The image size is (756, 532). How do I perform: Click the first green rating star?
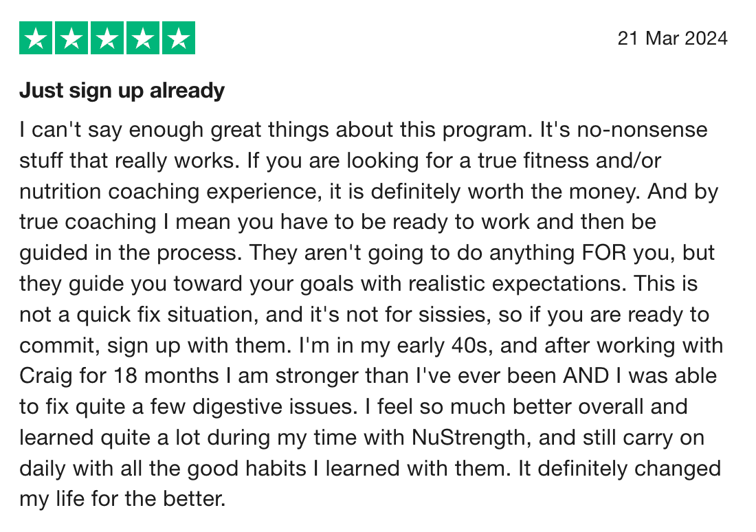coord(36,38)
